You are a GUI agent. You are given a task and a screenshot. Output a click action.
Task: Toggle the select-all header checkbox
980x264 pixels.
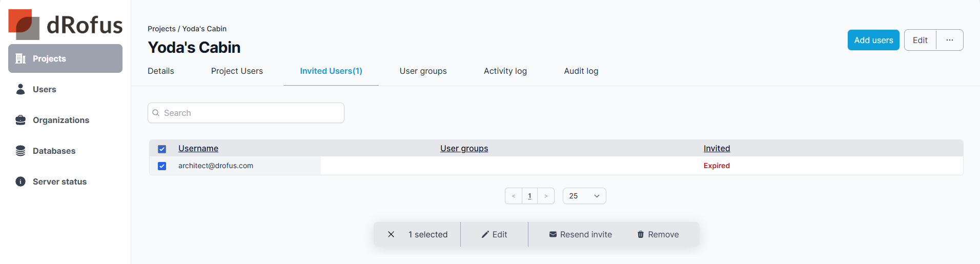click(x=162, y=149)
